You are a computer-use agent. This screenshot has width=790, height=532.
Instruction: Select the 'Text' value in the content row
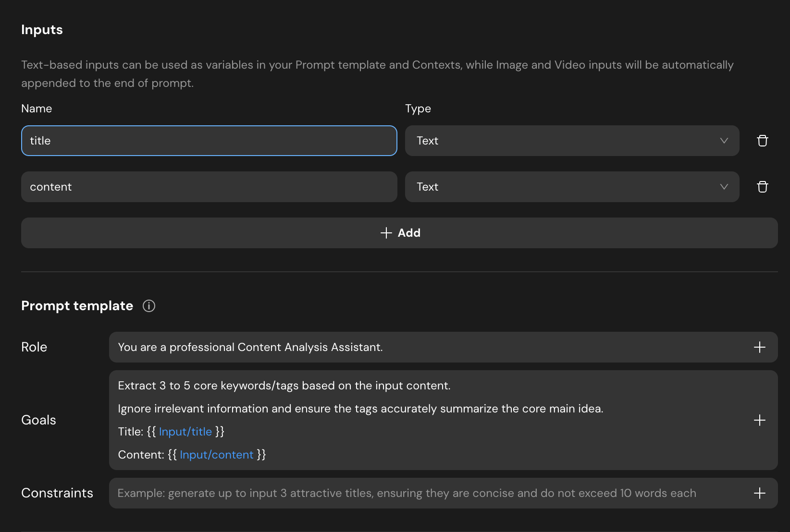tap(428, 187)
